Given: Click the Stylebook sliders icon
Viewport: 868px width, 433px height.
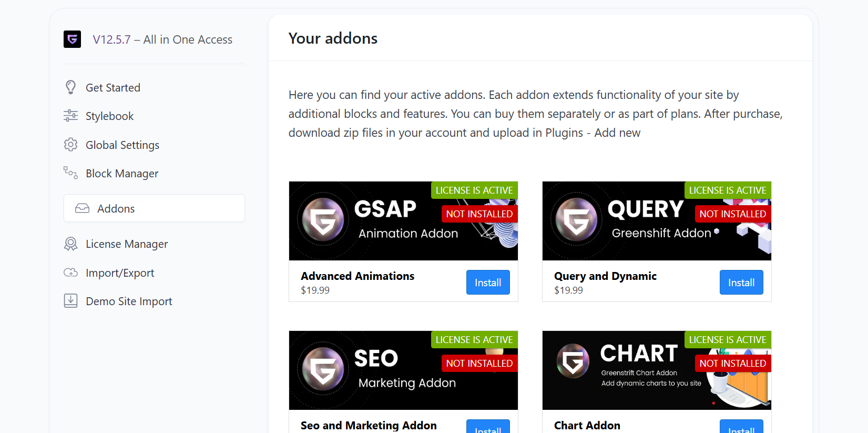Looking at the screenshot, I should coord(70,116).
